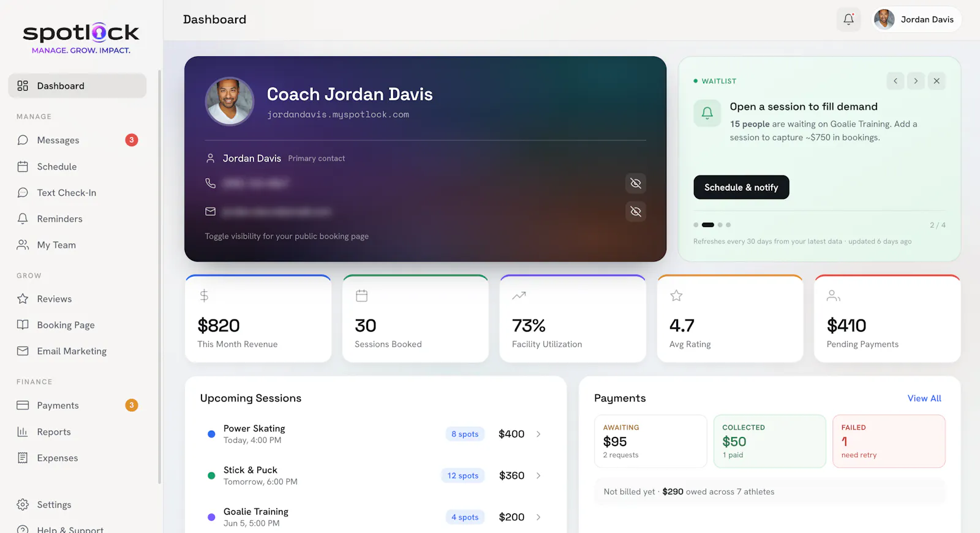Open the Collected $50 payments card
The height and width of the screenshot is (533, 980).
pos(770,441)
